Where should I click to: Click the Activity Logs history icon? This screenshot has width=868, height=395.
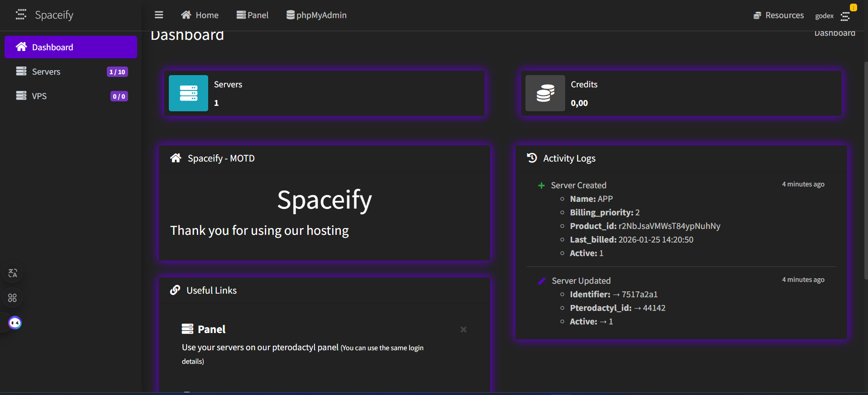[532, 157]
